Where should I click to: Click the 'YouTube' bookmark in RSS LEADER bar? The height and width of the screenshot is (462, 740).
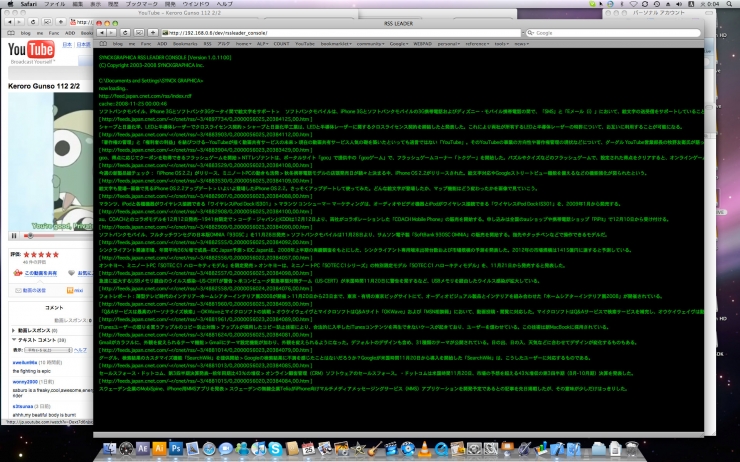tap(305, 43)
